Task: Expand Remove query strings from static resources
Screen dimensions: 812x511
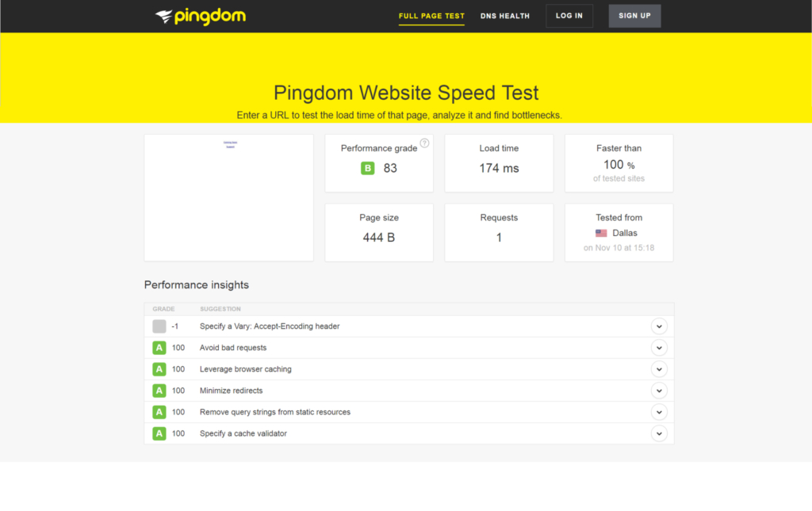Action: click(x=659, y=412)
